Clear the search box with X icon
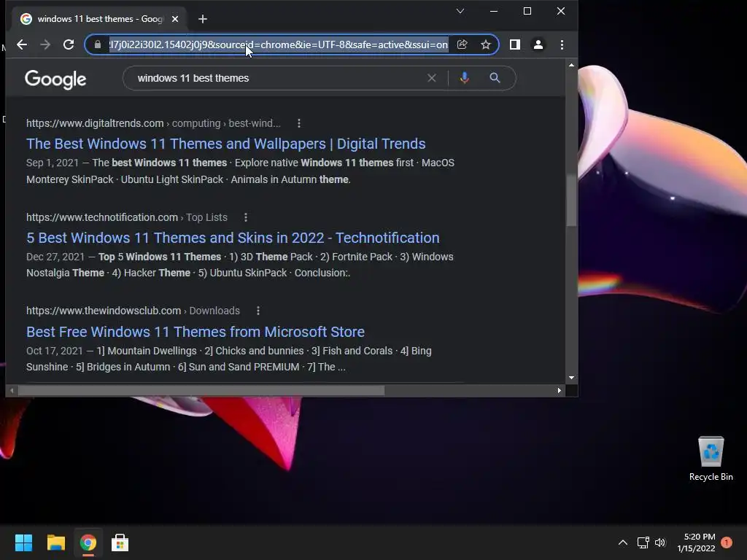 click(x=432, y=78)
